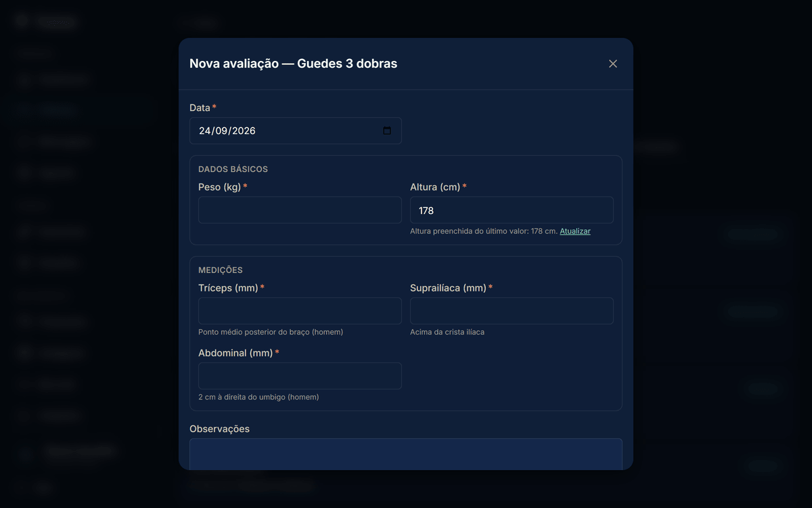The height and width of the screenshot is (508, 812).
Task: Click hint '2 cm à direita do umbigo (homem)'
Action: pos(258,397)
